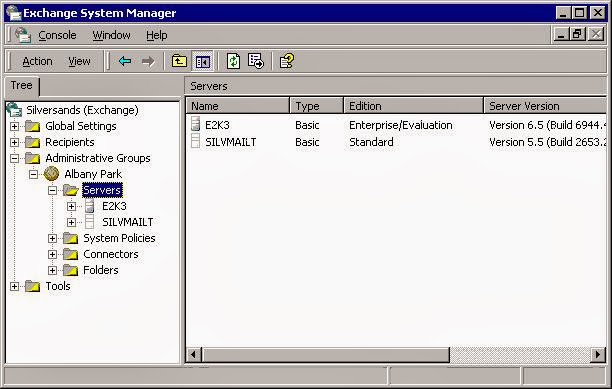Select System Policies label in tree
This screenshot has height=389, width=612.
coord(119,238)
